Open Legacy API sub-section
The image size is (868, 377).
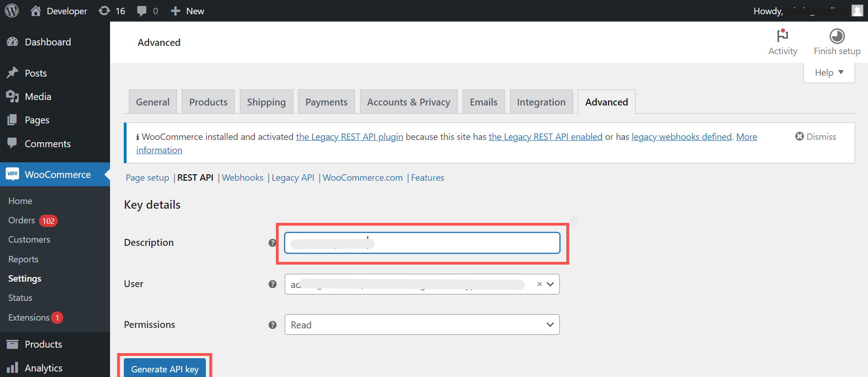coord(293,177)
